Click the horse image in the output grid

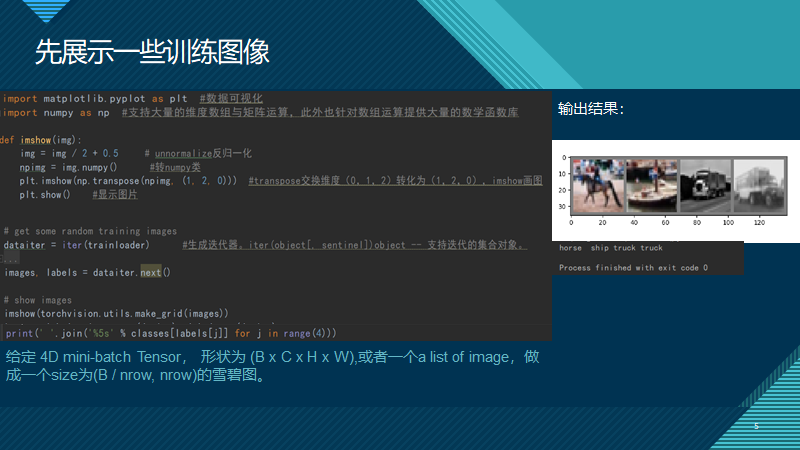click(x=598, y=186)
